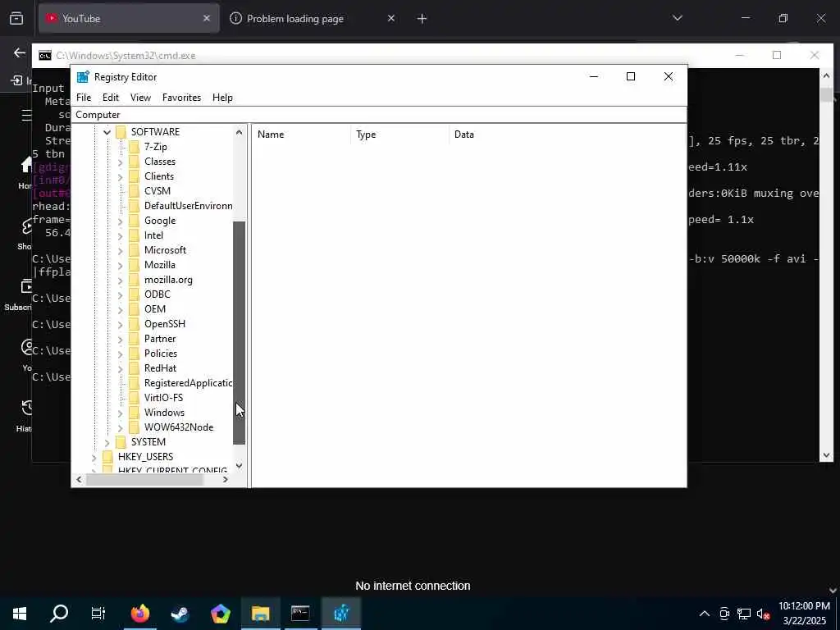This screenshot has height=630, width=840.
Task: Click the tree scrollbar up arrow
Action: tap(239, 132)
